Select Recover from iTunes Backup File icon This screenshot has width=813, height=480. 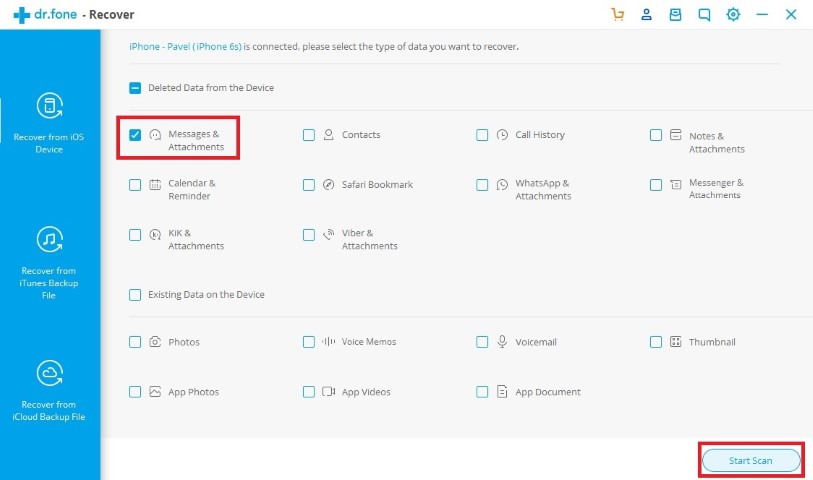pyautogui.click(x=49, y=239)
